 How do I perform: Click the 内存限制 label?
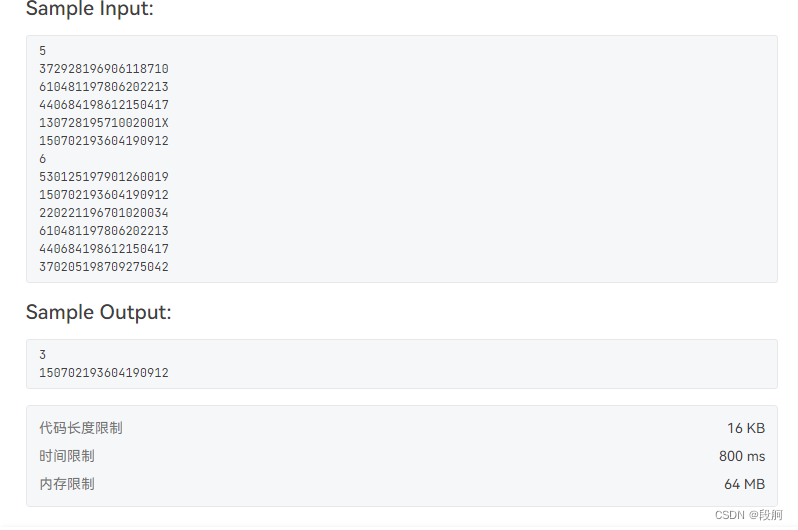pos(67,484)
